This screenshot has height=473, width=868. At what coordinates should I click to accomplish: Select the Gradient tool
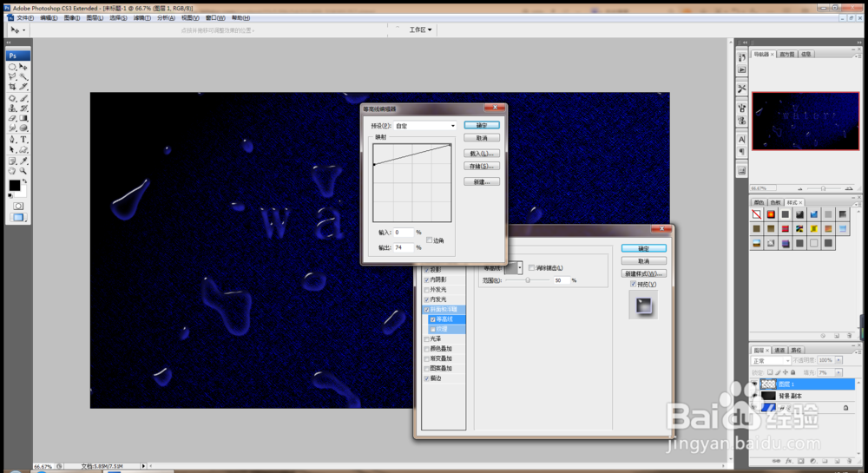tap(23, 118)
